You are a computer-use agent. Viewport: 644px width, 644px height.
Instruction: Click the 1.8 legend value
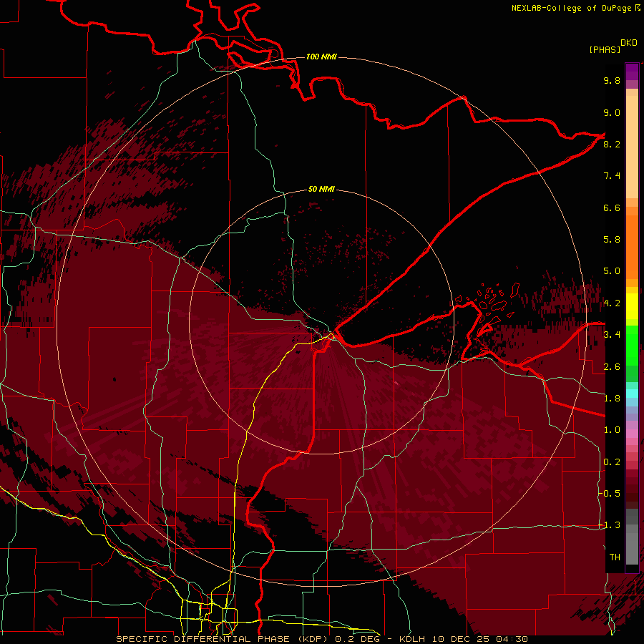coord(612,399)
